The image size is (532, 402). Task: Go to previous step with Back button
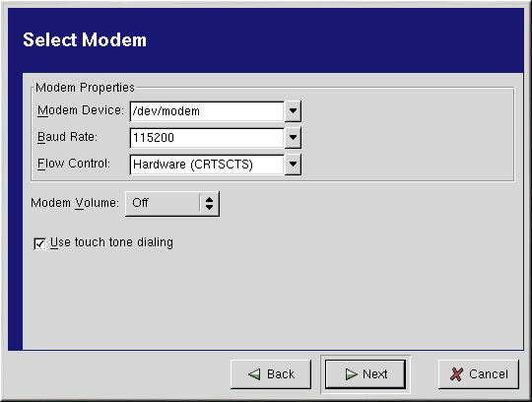[x=271, y=374]
